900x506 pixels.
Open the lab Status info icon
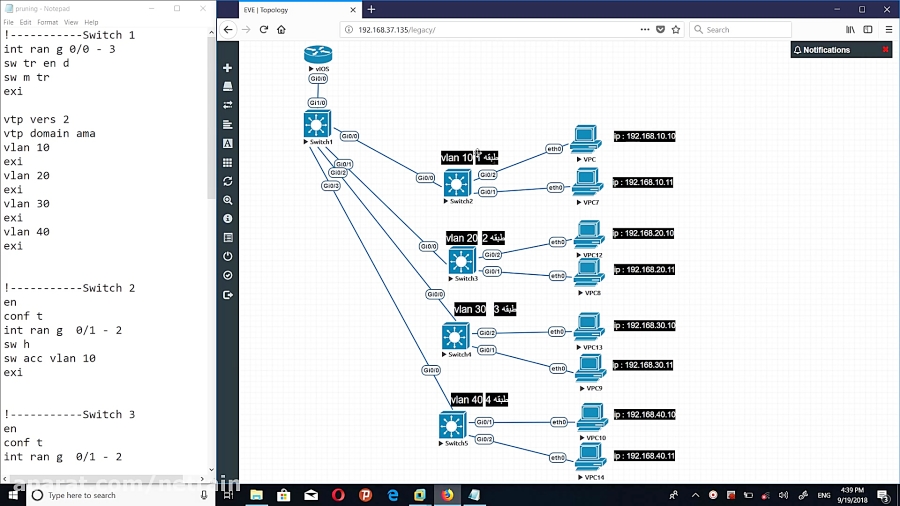pyautogui.click(x=228, y=218)
